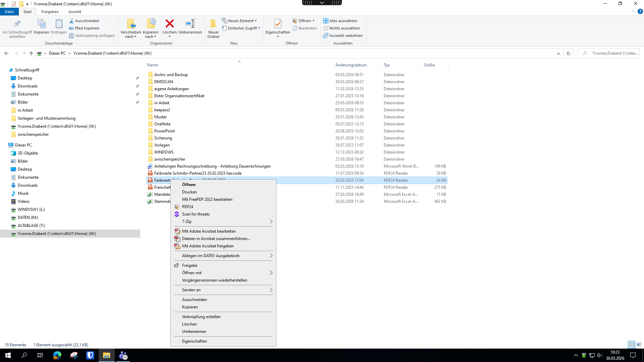Navigate up with the up arrow icon
The width and height of the screenshot is (644, 362).
(31, 53)
